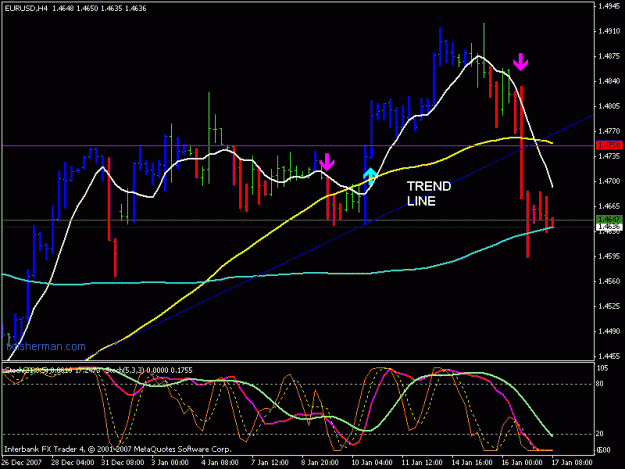Click the red 1.4750 price level tag
The height and width of the screenshot is (469, 625).
(x=609, y=145)
